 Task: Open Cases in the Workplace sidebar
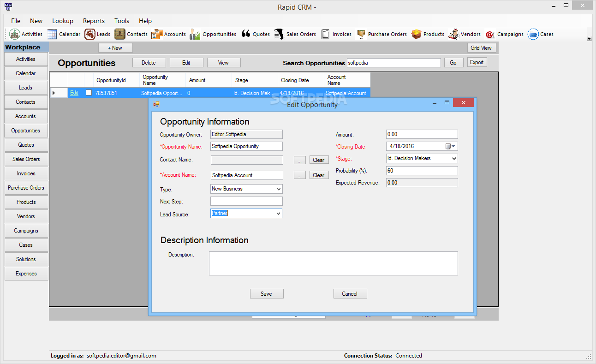[x=26, y=245]
